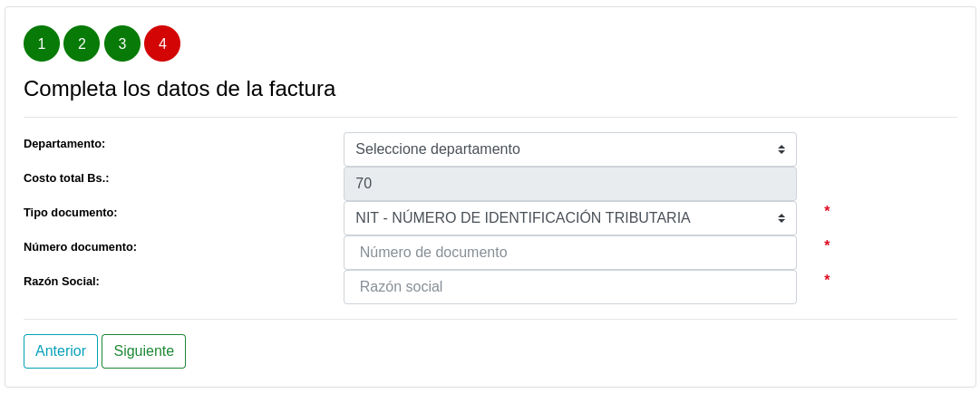
Task: Expand the NIT document type dropdown
Action: pyautogui.click(x=569, y=218)
